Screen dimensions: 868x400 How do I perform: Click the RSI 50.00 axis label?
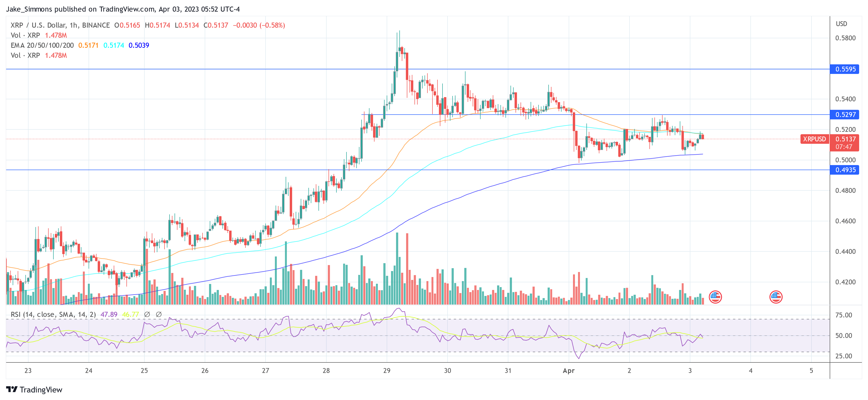coord(843,336)
